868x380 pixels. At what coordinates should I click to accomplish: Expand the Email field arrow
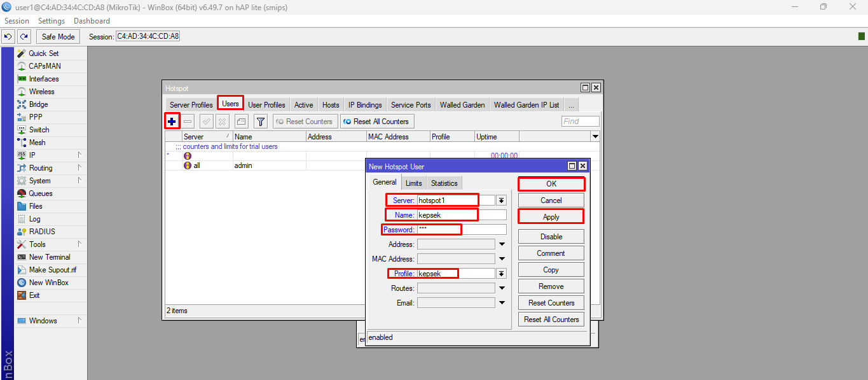point(502,303)
